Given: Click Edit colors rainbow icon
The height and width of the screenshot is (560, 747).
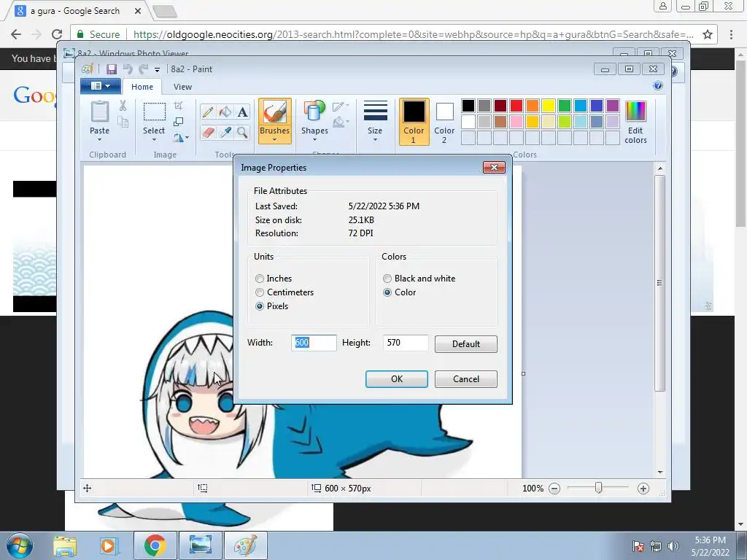Looking at the screenshot, I should click(635, 112).
